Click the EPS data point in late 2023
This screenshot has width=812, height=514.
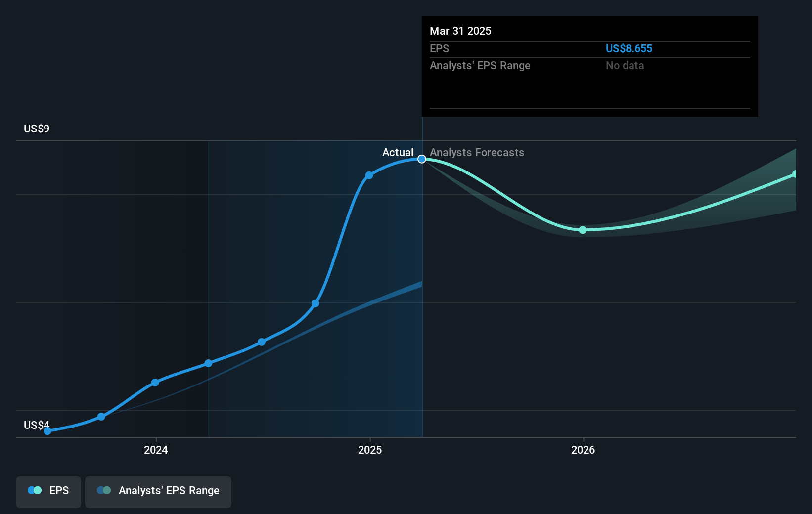click(x=101, y=417)
